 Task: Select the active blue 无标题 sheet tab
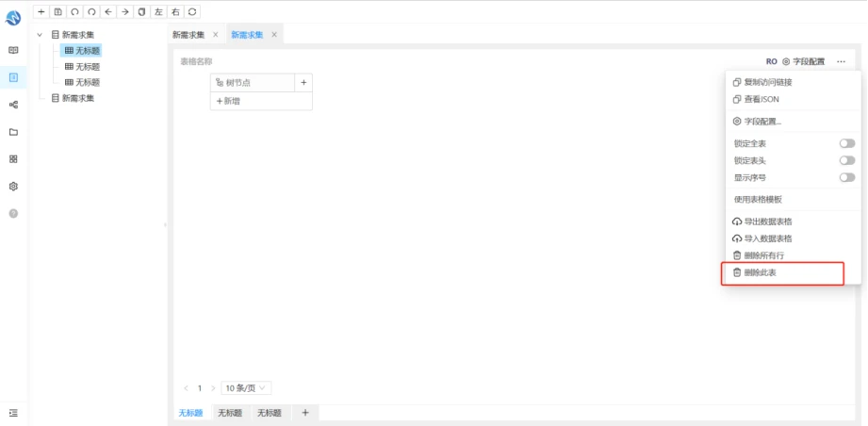pos(191,413)
